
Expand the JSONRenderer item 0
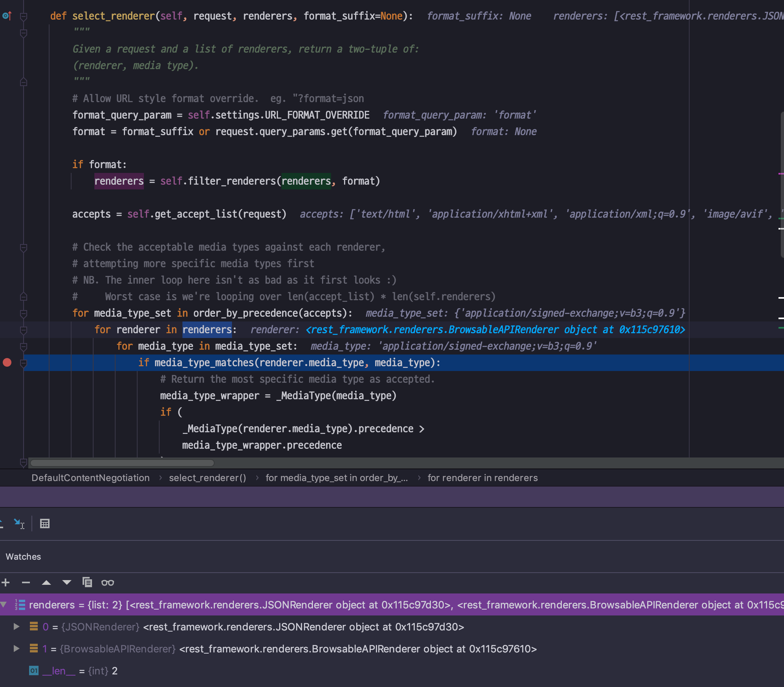coord(17,626)
